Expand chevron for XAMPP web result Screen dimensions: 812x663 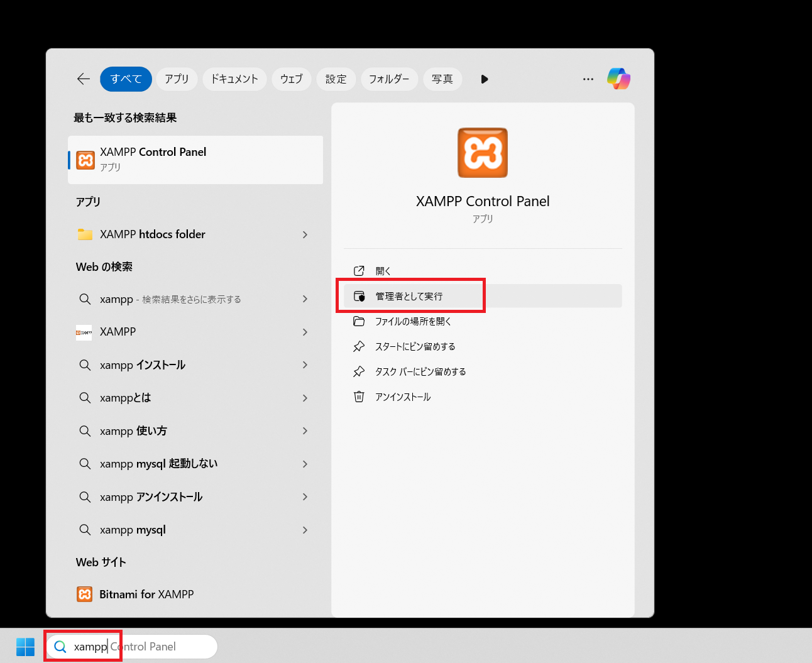(x=305, y=332)
